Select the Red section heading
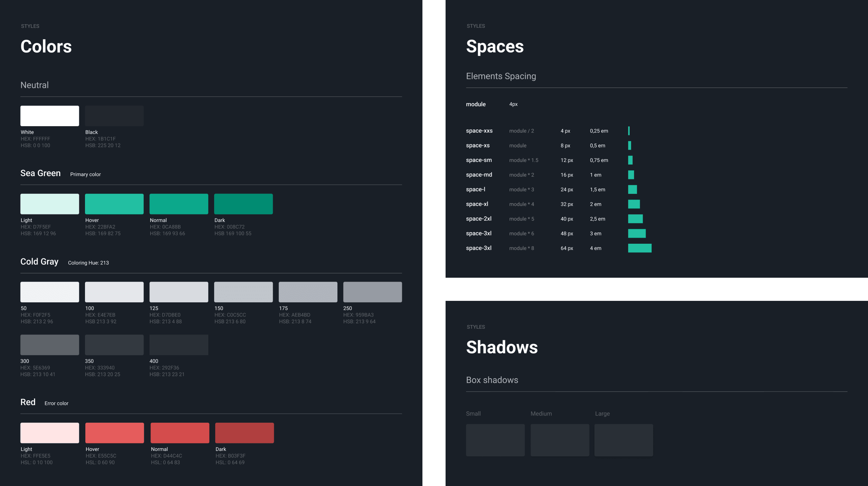 28,402
